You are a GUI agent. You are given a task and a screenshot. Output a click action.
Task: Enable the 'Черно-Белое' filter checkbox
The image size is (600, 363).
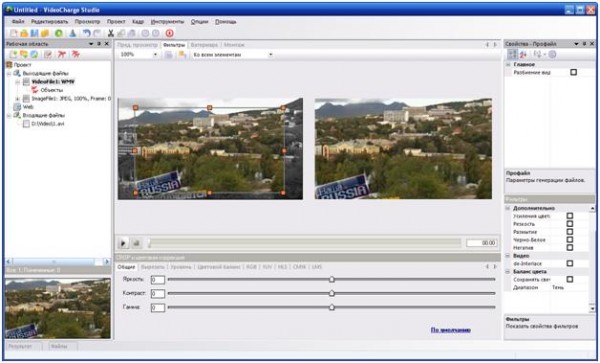tap(570, 240)
